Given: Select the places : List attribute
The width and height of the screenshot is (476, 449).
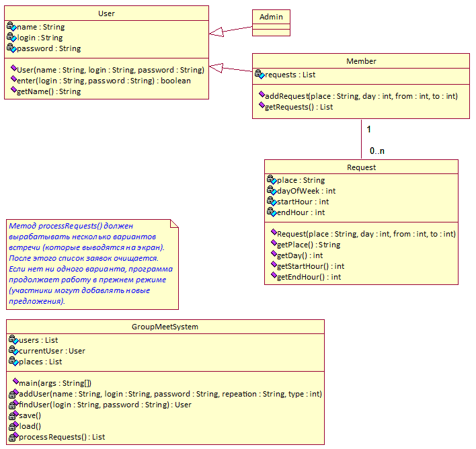Looking at the screenshot, I should (40, 362).
